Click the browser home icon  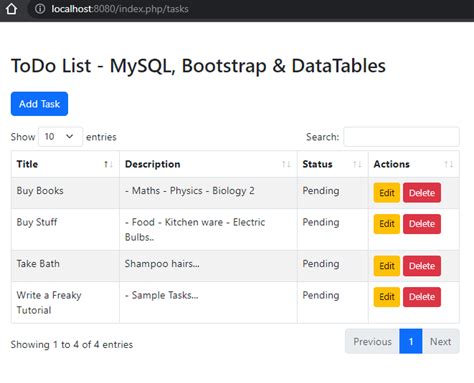coord(11,9)
